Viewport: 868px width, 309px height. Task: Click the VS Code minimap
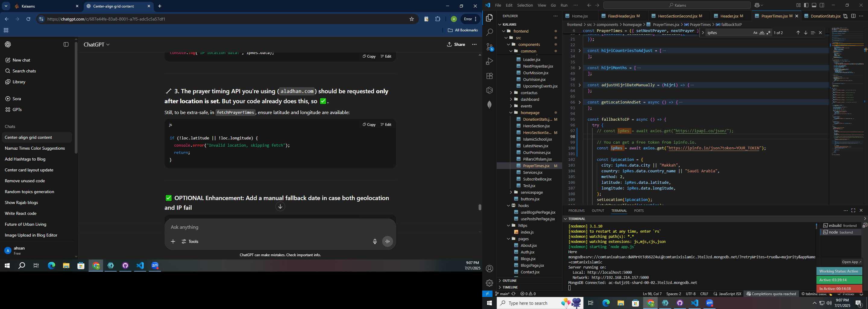848,91
